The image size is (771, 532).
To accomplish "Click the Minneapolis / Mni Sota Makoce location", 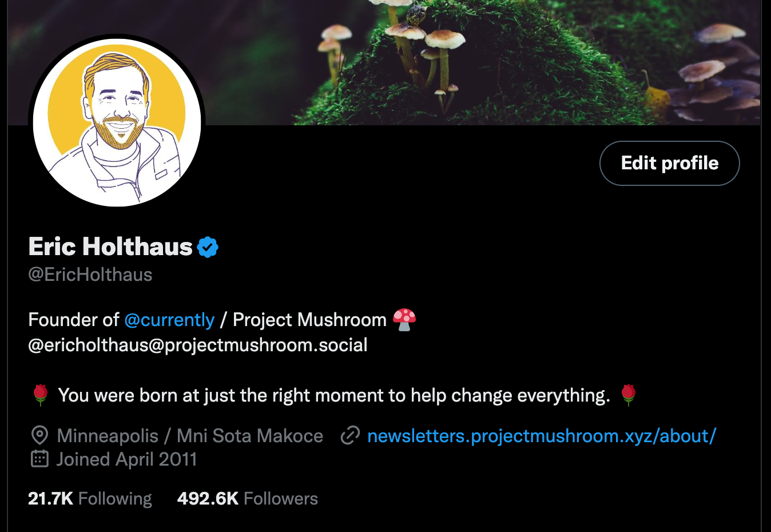I will [190, 436].
